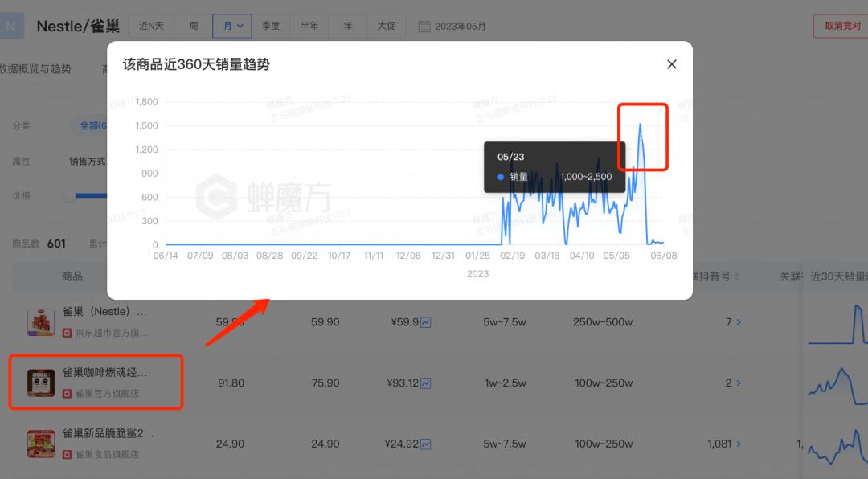Select the 大促 time filter tab

[x=387, y=26]
